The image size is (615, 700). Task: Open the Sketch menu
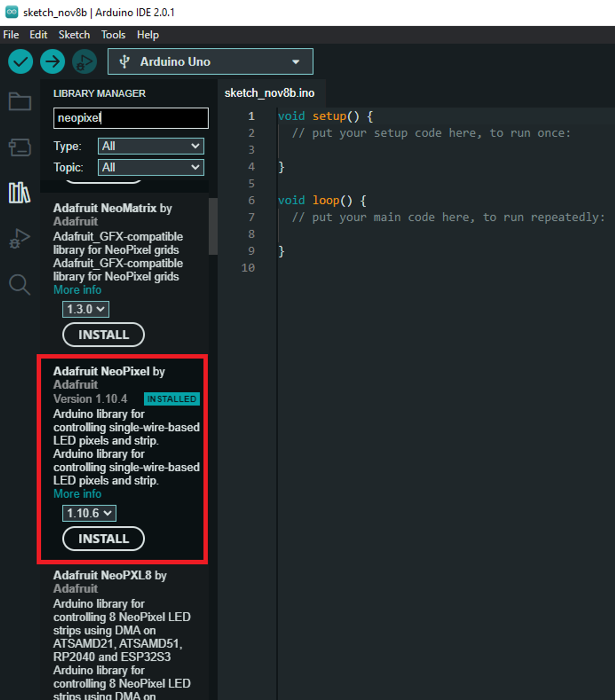coord(74,34)
